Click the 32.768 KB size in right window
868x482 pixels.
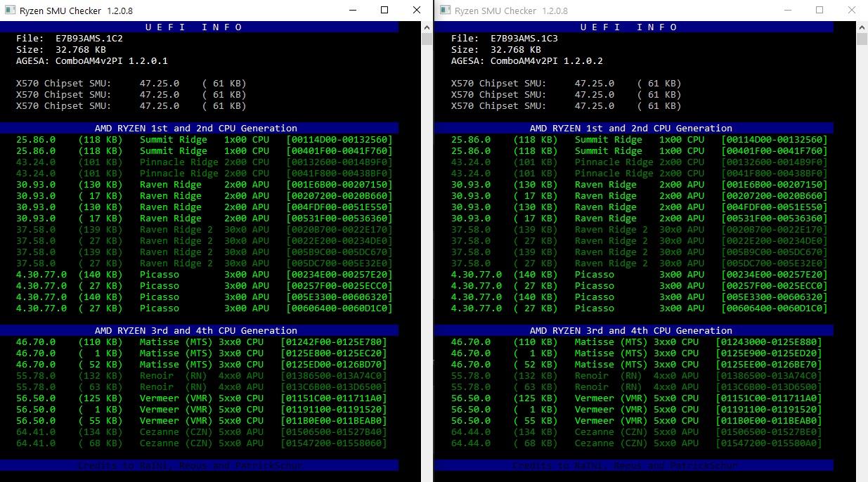(516, 49)
